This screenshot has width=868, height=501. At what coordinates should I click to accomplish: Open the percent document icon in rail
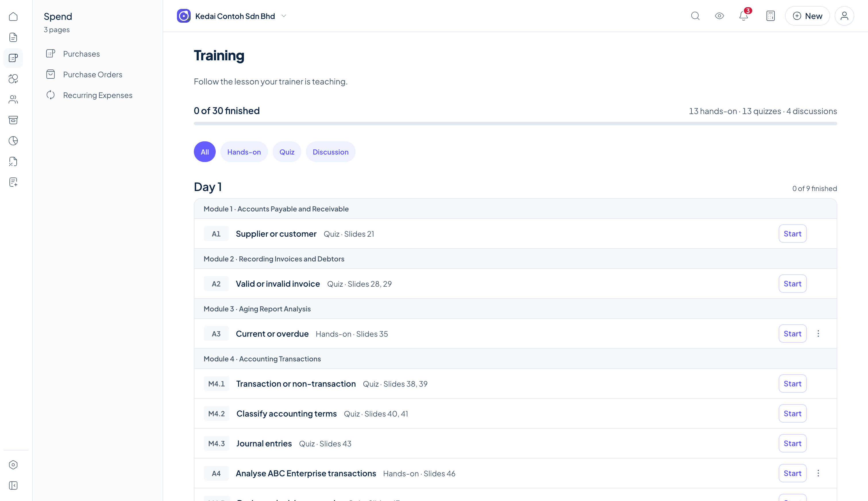pyautogui.click(x=13, y=161)
